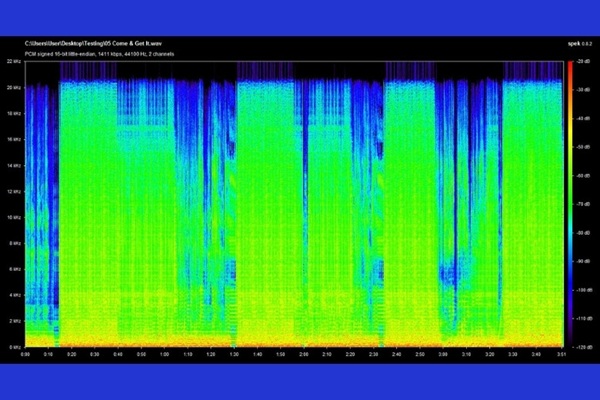Click the '2:00' time axis label

pyautogui.click(x=304, y=354)
